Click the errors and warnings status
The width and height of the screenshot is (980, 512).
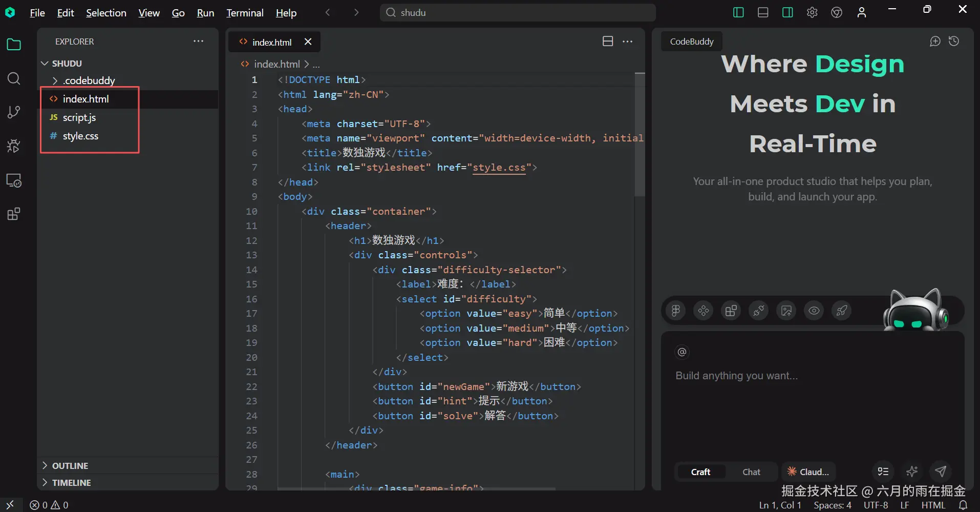[x=49, y=505]
